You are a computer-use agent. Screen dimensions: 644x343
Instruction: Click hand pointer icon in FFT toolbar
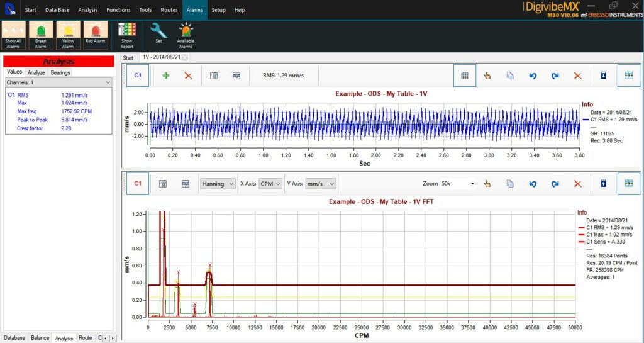tap(487, 184)
